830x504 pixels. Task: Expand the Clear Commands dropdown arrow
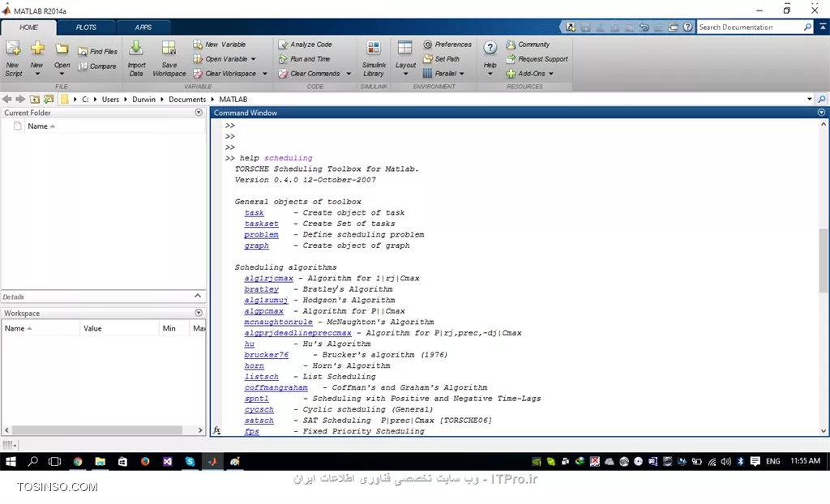(349, 74)
